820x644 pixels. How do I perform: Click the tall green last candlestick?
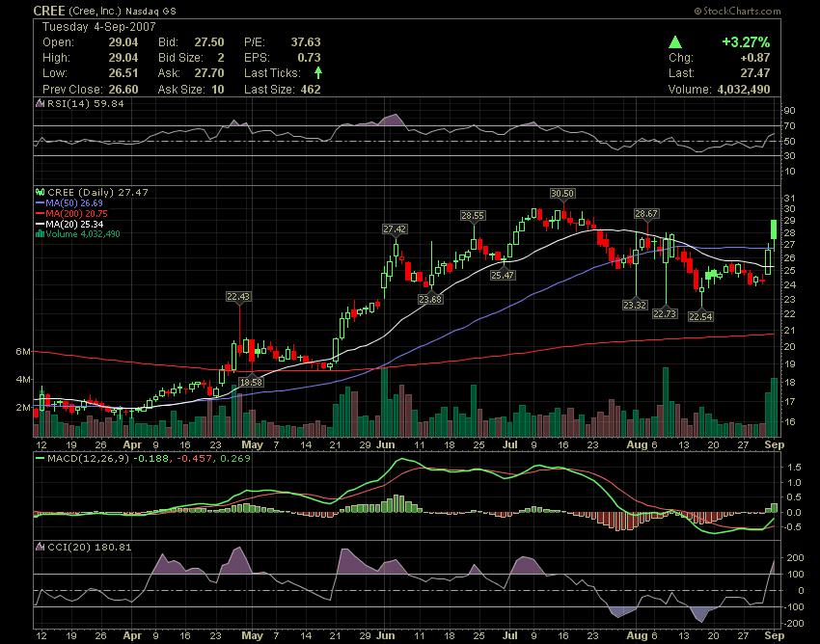coord(774,230)
